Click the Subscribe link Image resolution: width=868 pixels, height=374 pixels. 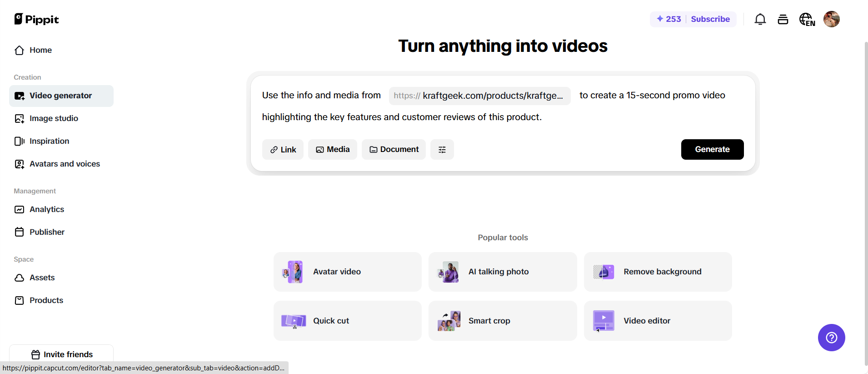[710, 19]
